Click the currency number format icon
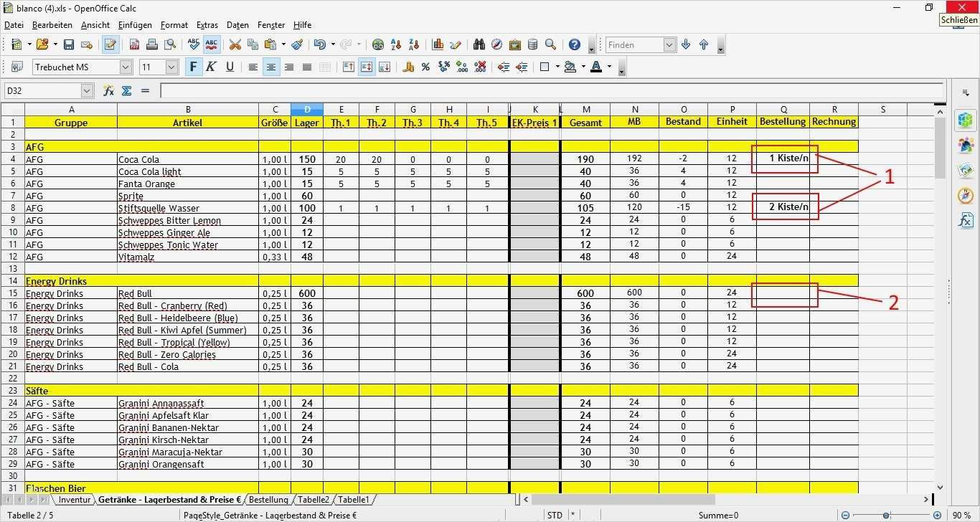The image size is (980, 522). tap(408, 67)
